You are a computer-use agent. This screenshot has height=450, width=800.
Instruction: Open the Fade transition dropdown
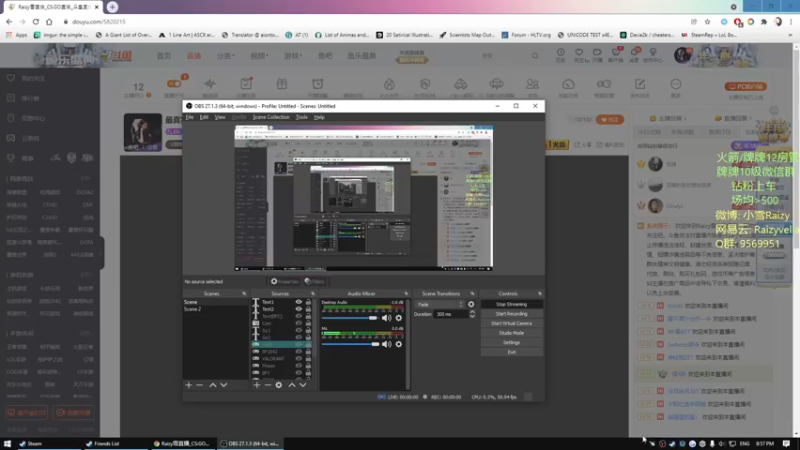coord(440,305)
